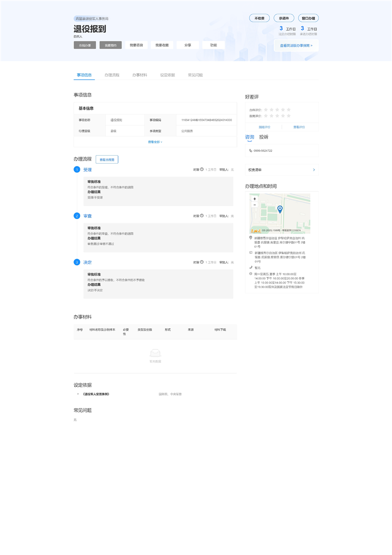The height and width of the screenshot is (555, 392).
Task: Select the fifth star for 办件评价
Action: 289,109
